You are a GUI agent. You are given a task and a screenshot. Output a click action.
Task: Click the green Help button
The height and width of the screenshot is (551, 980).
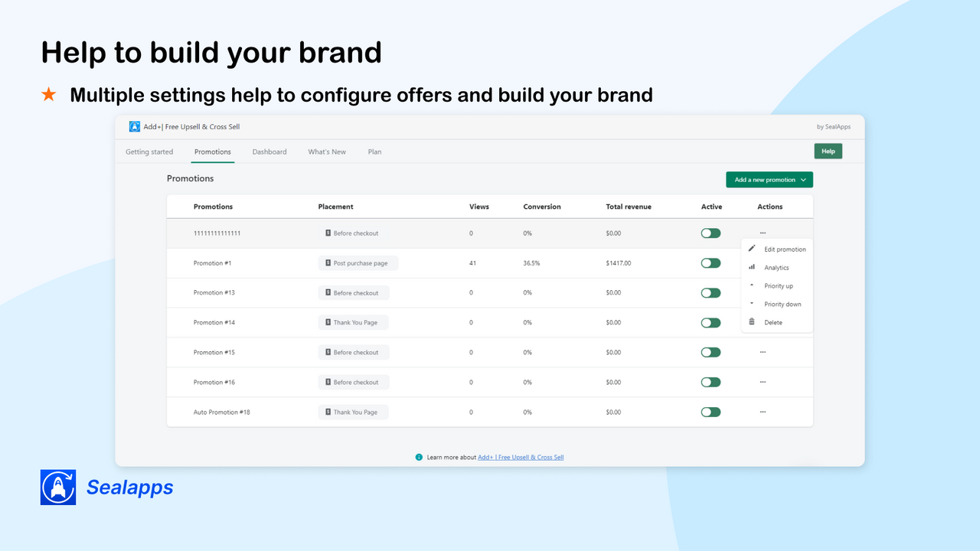tap(828, 151)
